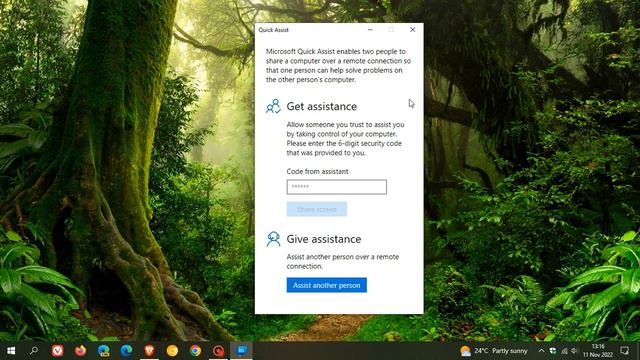Open Brave browser in taskbar
The height and width of the screenshot is (360, 640).
tap(149, 351)
